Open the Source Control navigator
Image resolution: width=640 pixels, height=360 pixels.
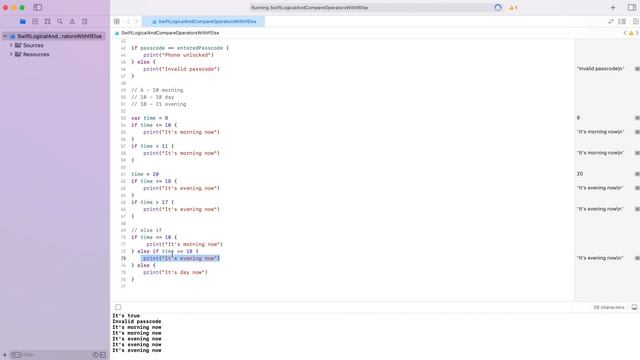(x=35, y=21)
